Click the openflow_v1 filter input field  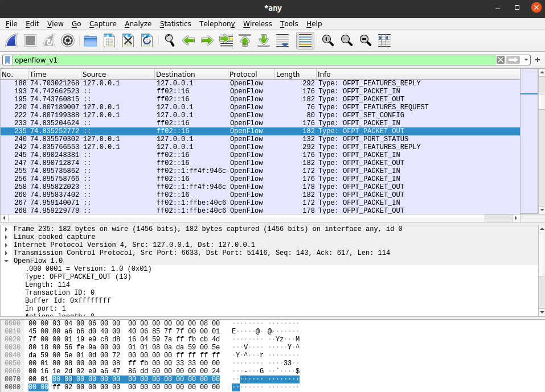point(251,60)
